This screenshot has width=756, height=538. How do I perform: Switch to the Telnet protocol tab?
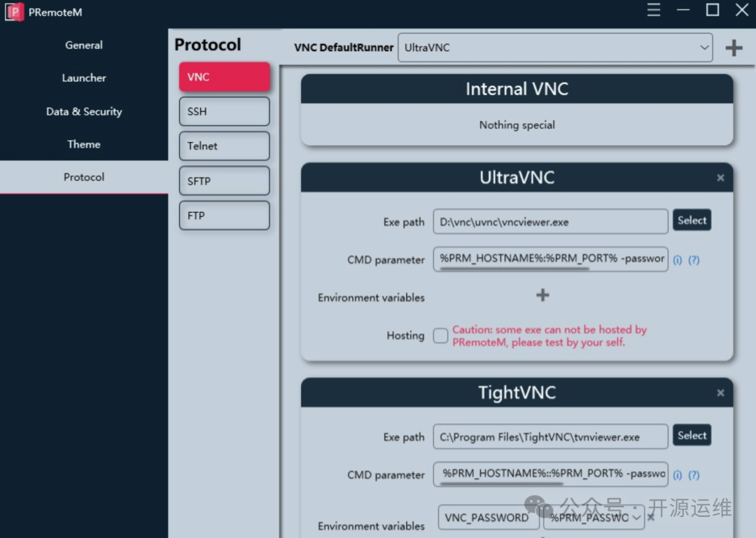point(224,146)
